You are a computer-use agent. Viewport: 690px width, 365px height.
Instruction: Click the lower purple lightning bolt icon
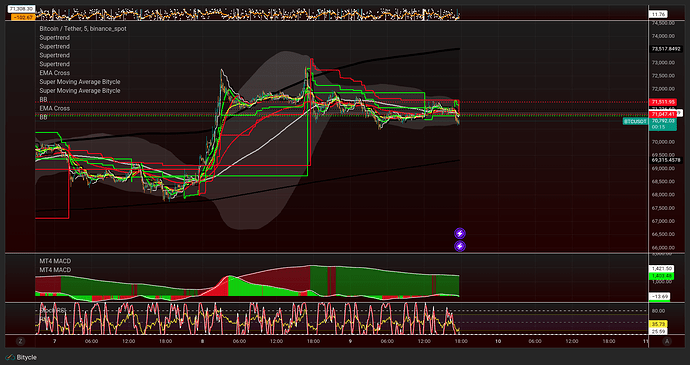459,246
